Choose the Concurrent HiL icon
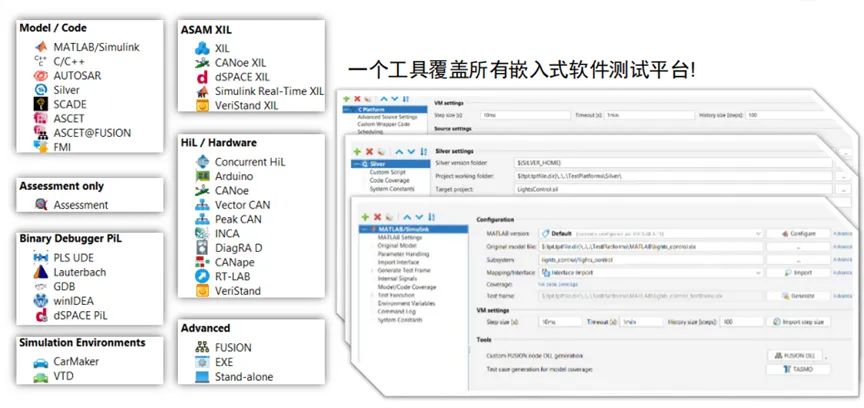The image size is (864, 408). coord(203,162)
